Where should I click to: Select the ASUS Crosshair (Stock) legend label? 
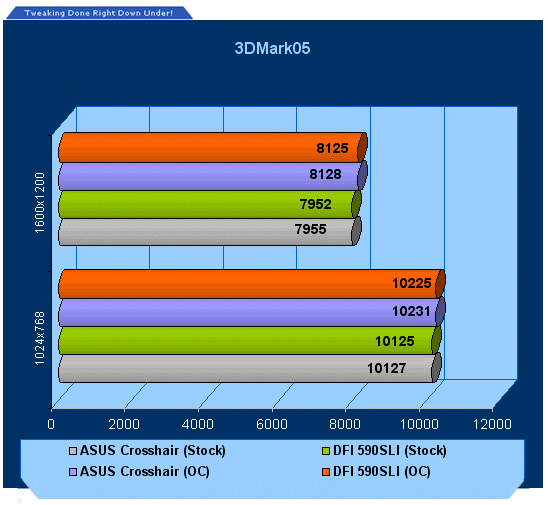[153, 451]
